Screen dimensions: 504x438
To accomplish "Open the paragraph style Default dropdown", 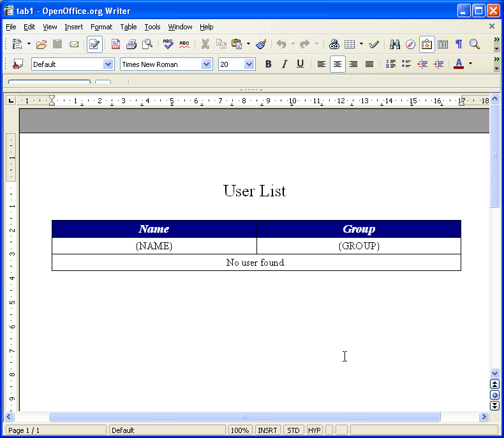I will click(108, 64).
